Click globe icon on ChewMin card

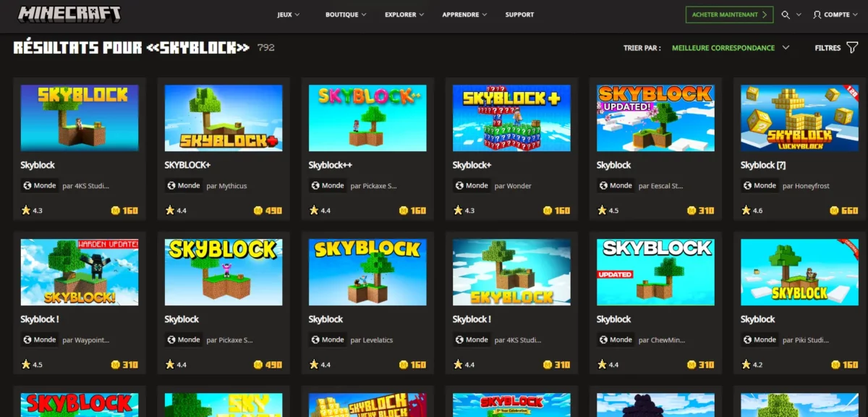604,340
